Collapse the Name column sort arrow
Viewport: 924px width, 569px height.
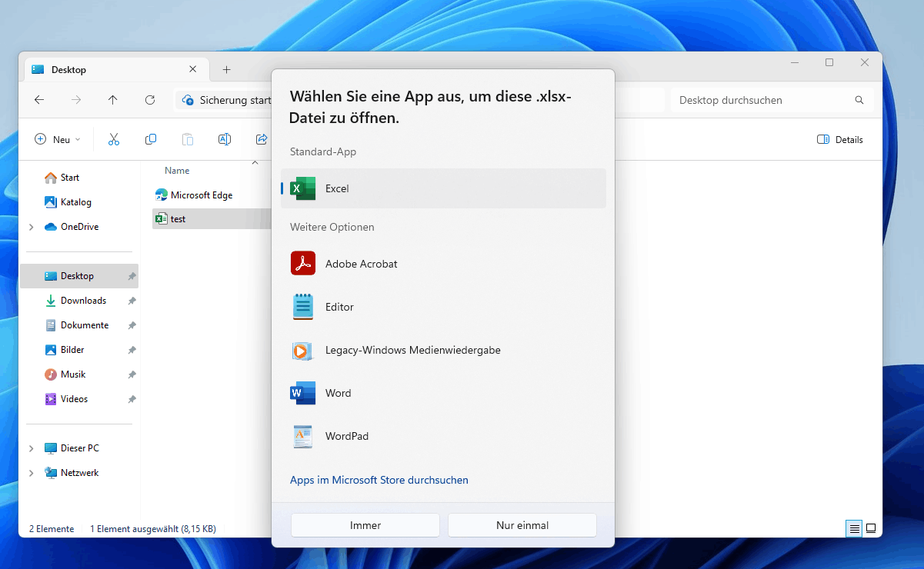(x=255, y=162)
